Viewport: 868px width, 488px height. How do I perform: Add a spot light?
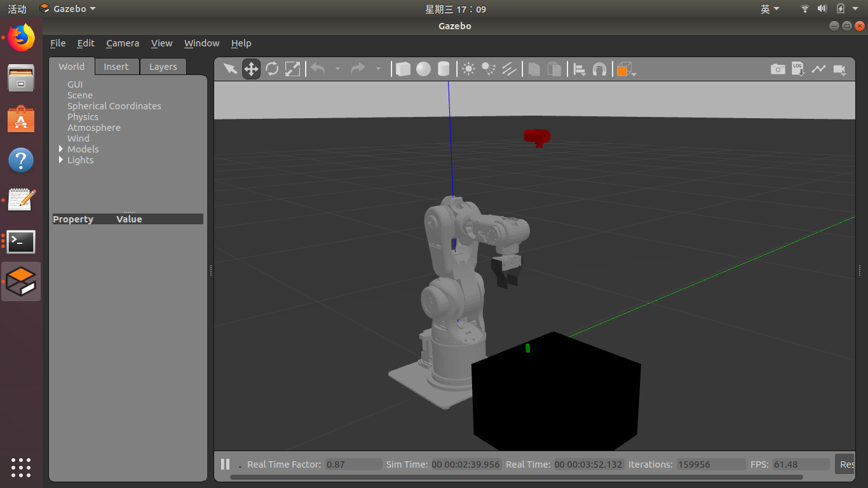(x=489, y=69)
